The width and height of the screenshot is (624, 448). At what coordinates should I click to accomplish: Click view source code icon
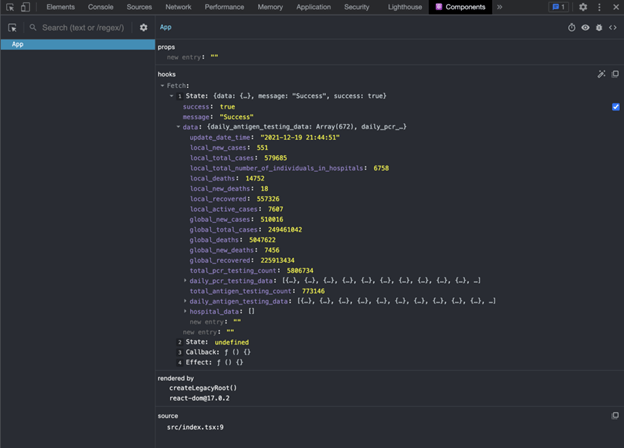click(613, 28)
